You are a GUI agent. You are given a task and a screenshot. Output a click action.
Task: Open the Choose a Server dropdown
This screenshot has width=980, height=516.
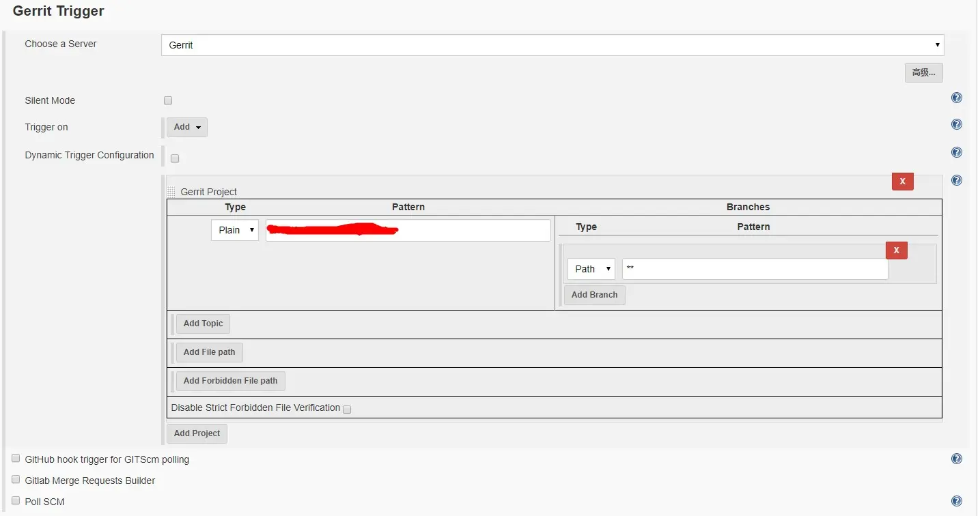pyautogui.click(x=552, y=45)
